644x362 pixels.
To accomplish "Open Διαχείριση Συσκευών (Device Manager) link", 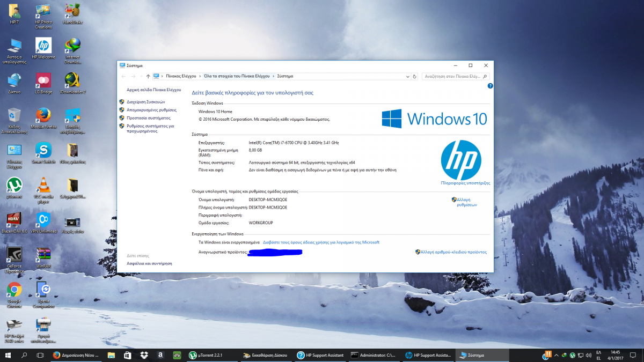I will 146,102.
